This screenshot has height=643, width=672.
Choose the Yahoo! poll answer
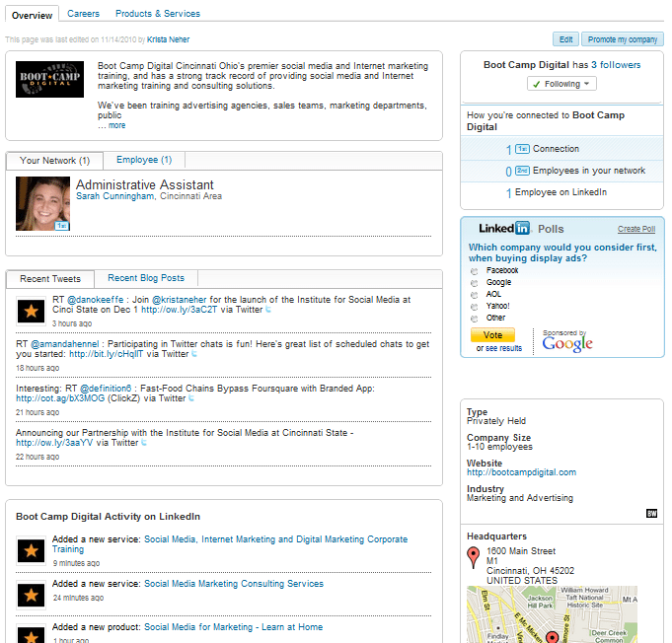[x=475, y=306]
